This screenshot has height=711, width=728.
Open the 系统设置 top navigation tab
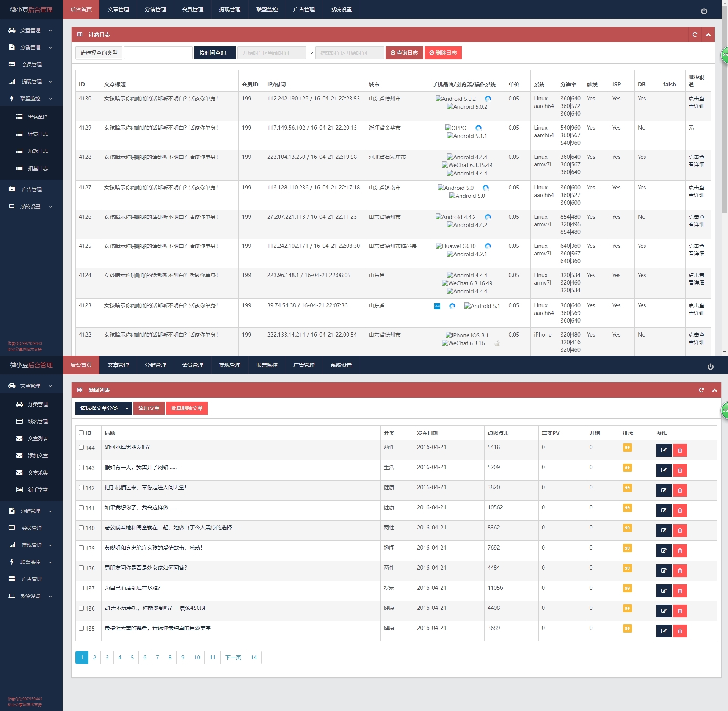pyautogui.click(x=341, y=9)
